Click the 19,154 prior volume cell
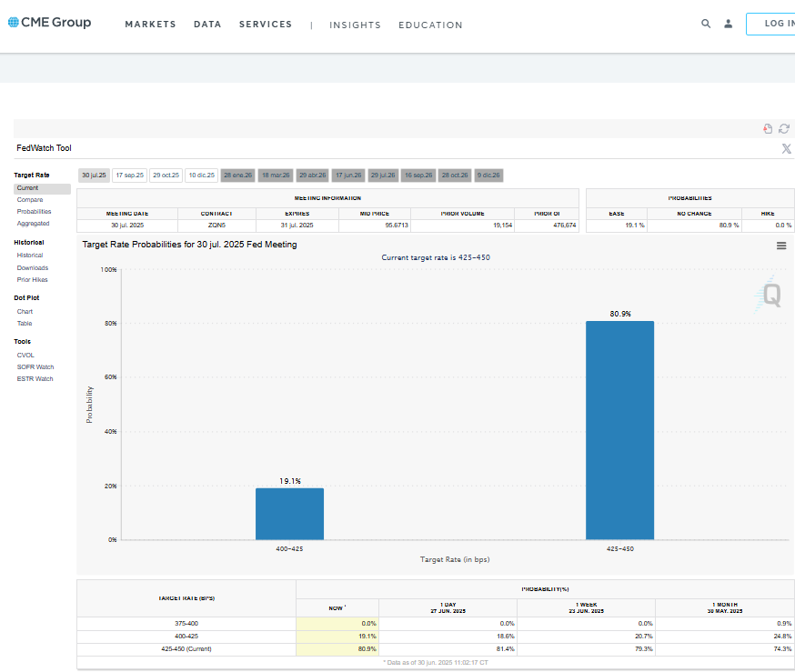 462,226
